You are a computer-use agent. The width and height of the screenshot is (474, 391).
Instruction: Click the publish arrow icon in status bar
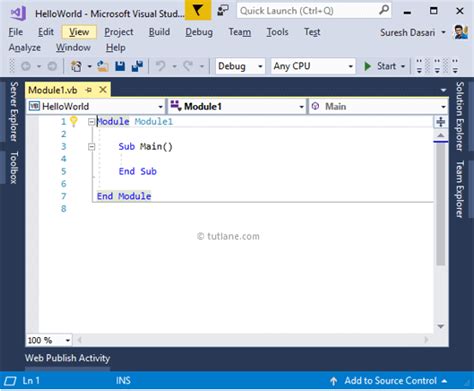point(333,381)
